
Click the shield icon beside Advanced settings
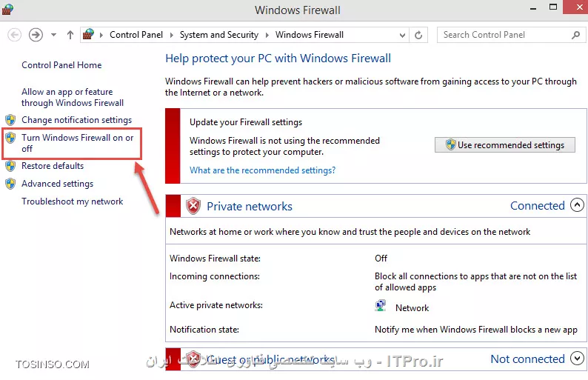coord(10,184)
